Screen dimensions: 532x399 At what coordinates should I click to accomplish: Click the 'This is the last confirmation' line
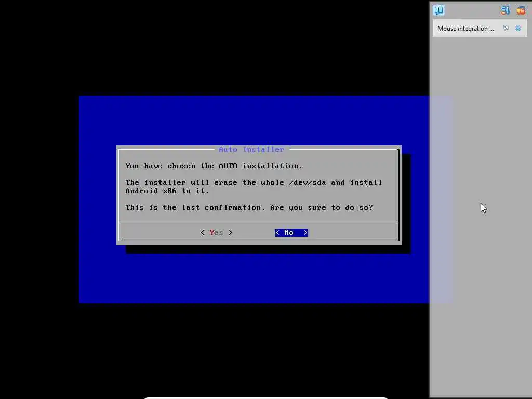(249, 207)
